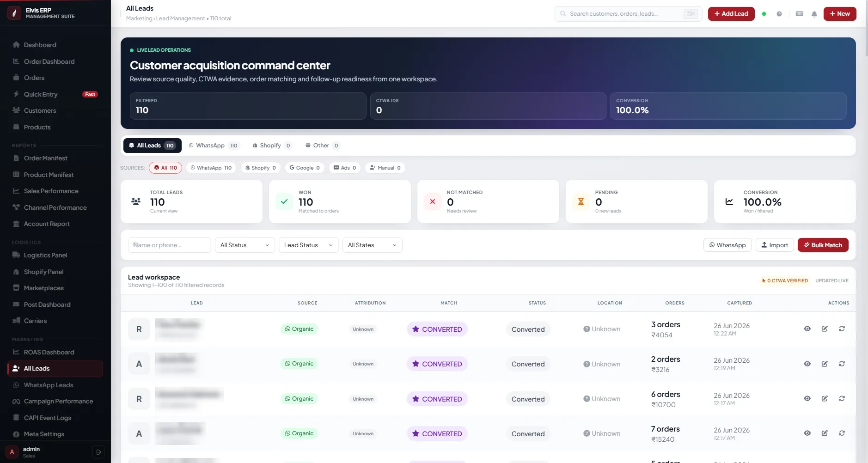Click the Bulk Match button
Screen dimensions: 868x463
click(x=823, y=245)
